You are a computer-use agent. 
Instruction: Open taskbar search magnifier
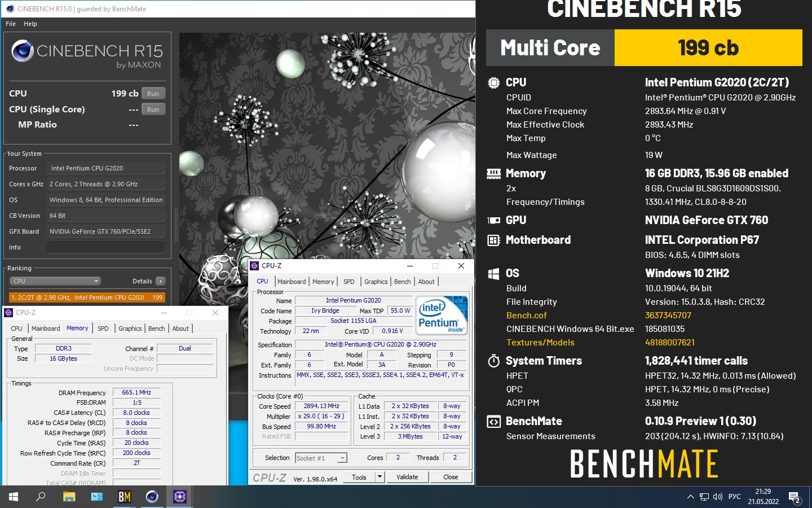(41, 497)
